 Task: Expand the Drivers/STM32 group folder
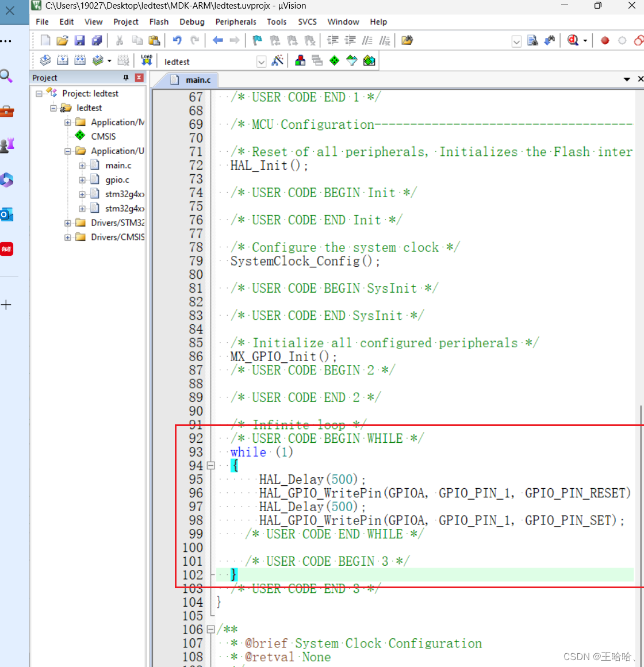point(68,223)
